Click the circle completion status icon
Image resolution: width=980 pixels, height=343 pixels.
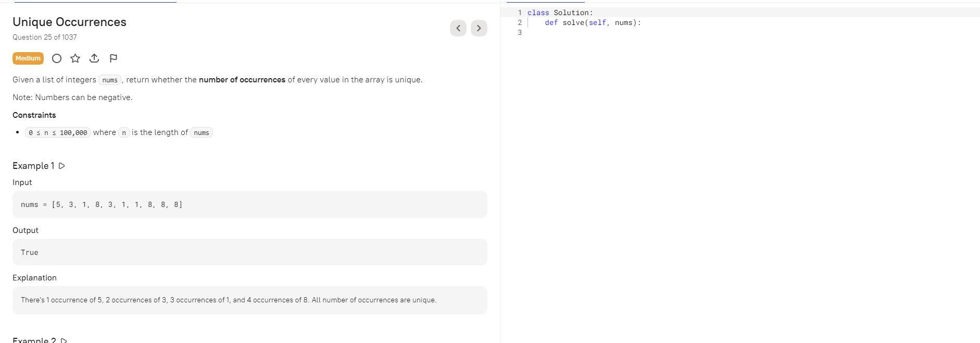pyautogui.click(x=56, y=58)
